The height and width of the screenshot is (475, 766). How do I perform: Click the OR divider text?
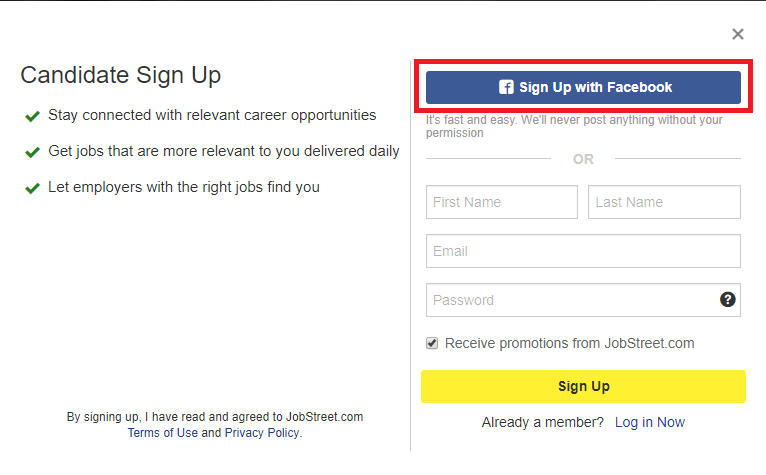tap(583, 159)
